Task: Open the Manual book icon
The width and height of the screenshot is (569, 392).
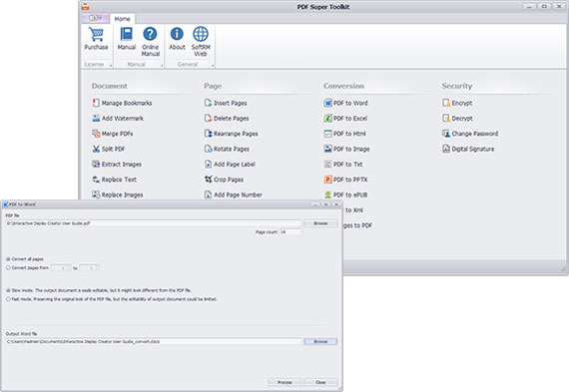Action: pos(127,34)
